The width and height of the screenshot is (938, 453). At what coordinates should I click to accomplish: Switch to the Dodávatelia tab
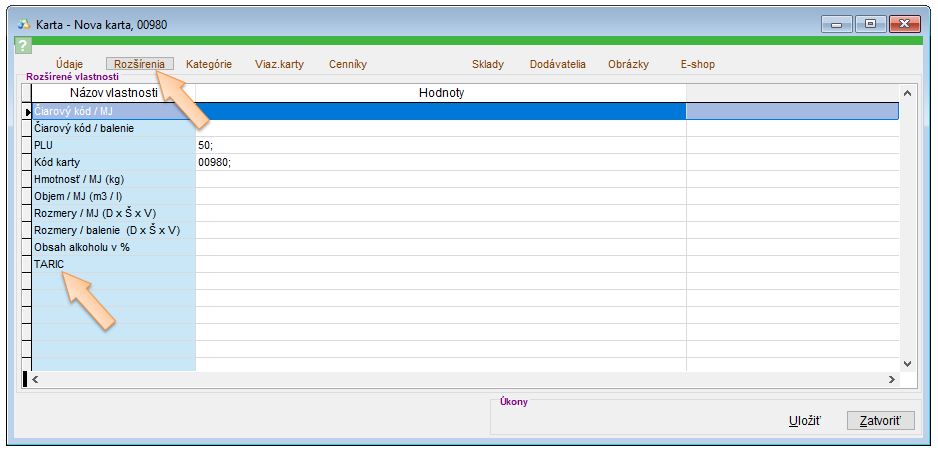pyautogui.click(x=557, y=64)
